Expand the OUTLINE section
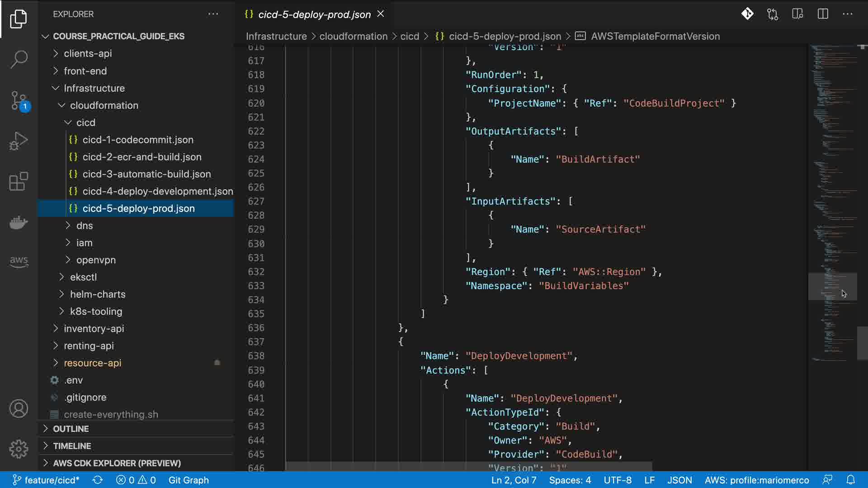This screenshot has width=868, height=488. [x=71, y=429]
